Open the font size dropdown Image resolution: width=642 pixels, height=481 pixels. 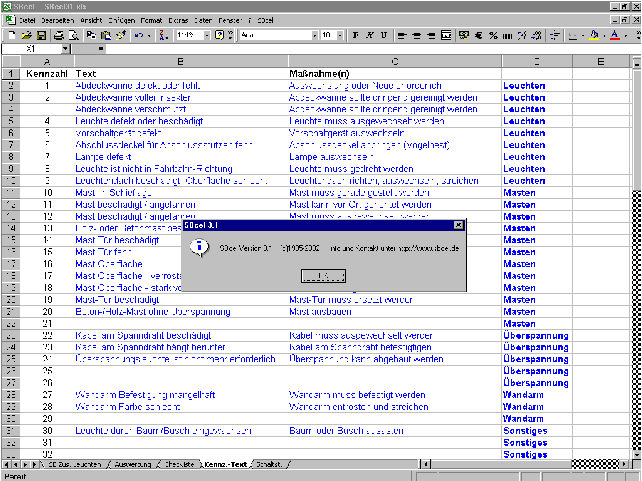point(340,36)
